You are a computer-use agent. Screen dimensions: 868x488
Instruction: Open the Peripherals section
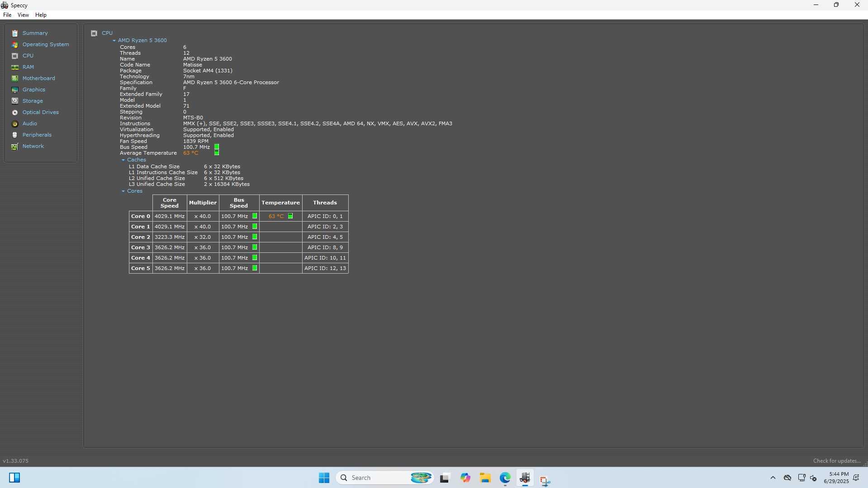pyautogui.click(x=37, y=135)
